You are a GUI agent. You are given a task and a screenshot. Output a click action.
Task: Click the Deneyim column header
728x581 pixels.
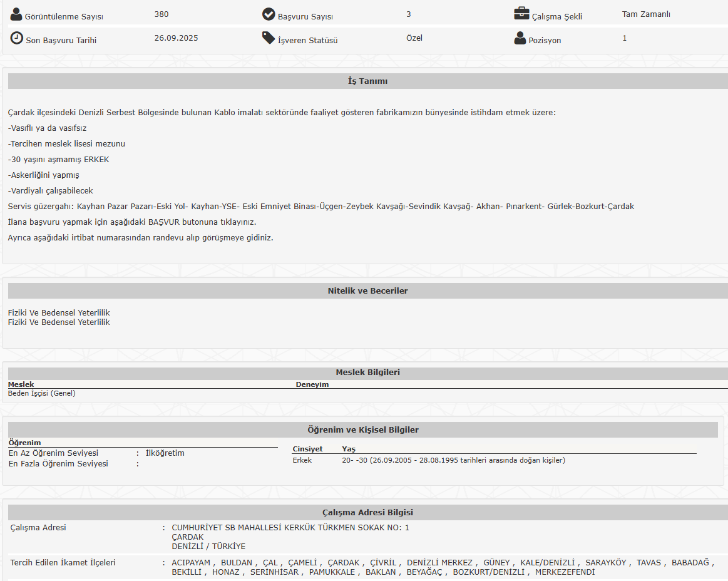coord(312,384)
